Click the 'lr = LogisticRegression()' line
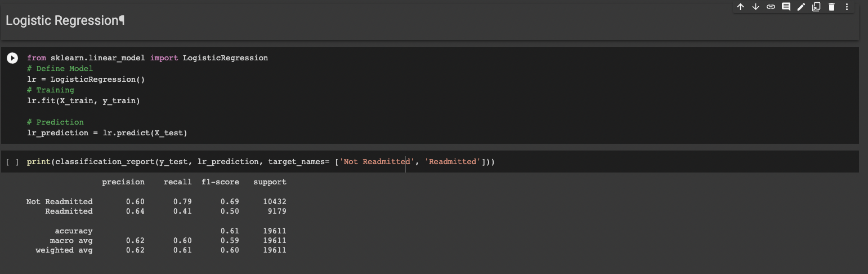The width and height of the screenshot is (868, 274). pyautogui.click(x=86, y=79)
